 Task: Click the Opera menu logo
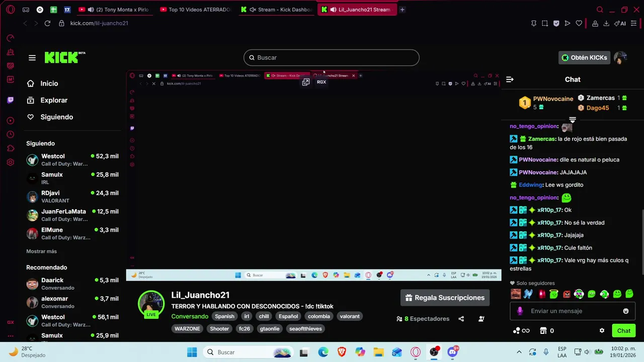11,10
